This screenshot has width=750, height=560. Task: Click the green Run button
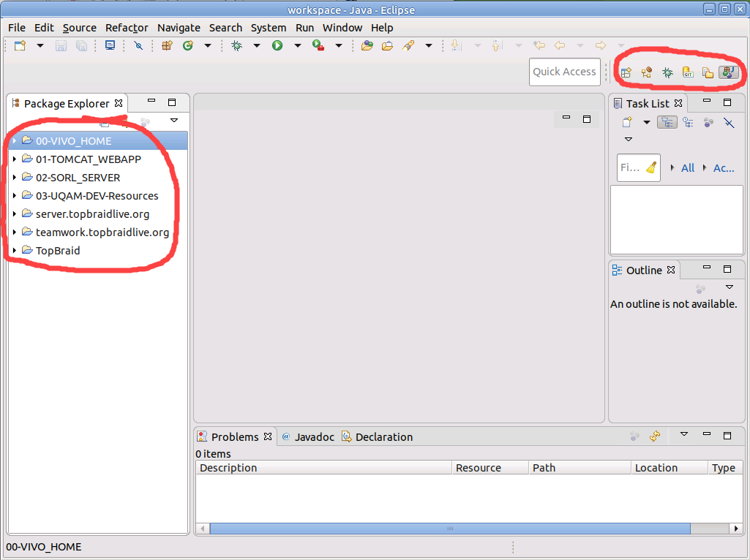pyautogui.click(x=277, y=46)
